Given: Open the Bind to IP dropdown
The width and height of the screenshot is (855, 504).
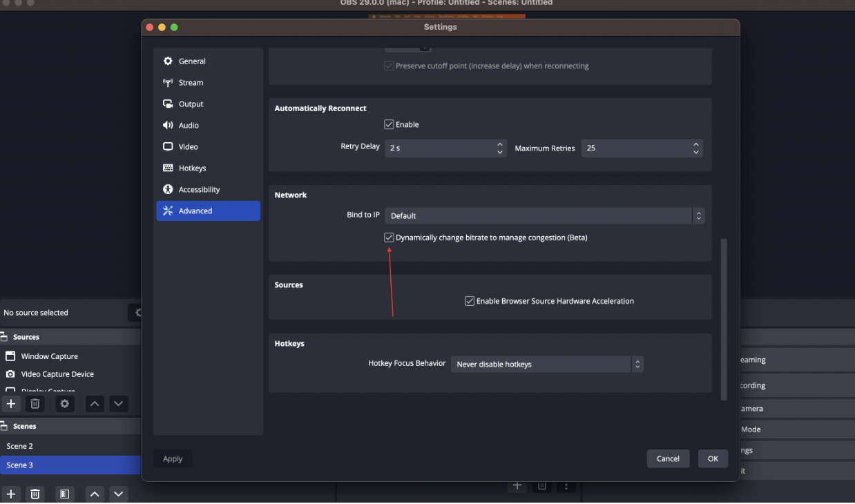Looking at the screenshot, I should [x=545, y=215].
